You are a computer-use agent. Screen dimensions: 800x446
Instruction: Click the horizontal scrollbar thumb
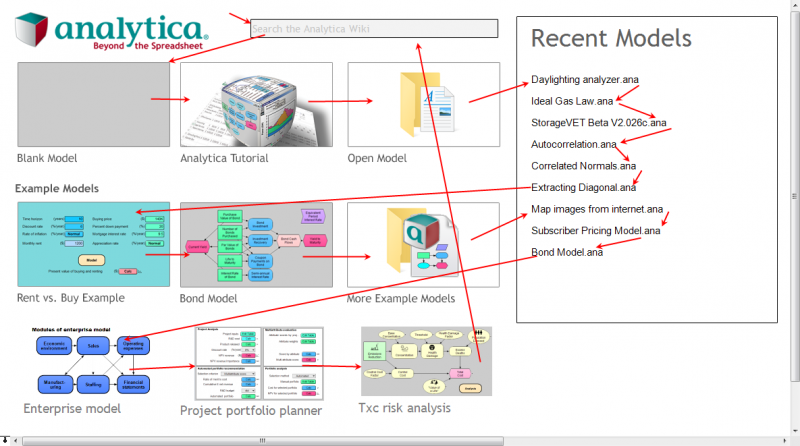point(263,440)
